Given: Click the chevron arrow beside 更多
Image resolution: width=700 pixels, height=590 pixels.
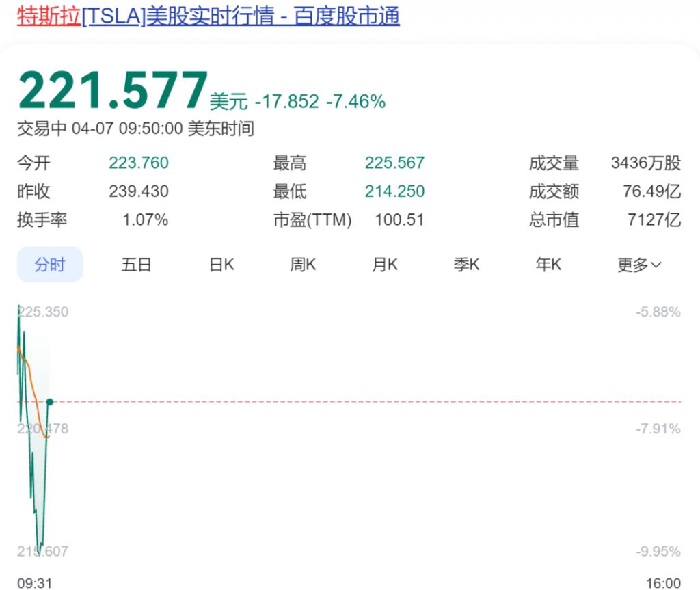Looking at the screenshot, I should 656,265.
